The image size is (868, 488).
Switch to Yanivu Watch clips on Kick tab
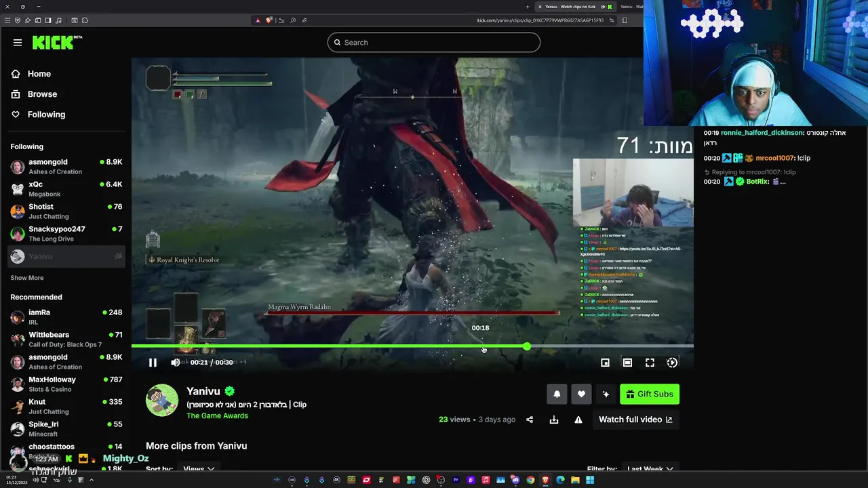click(575, 7)
